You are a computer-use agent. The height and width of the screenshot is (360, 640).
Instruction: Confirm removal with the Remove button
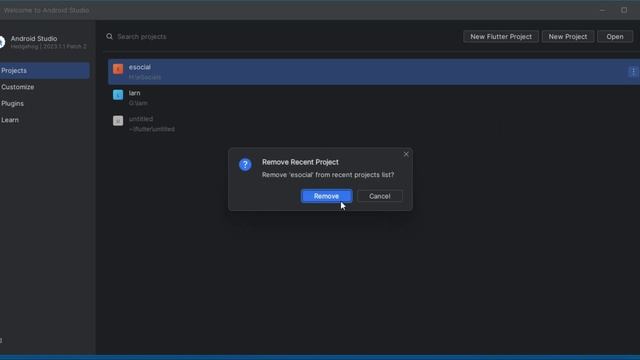point(326,196)
